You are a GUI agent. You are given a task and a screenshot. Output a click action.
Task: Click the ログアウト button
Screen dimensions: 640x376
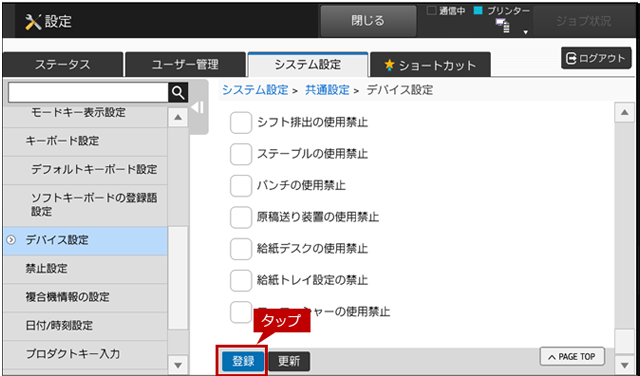[596, 58]
